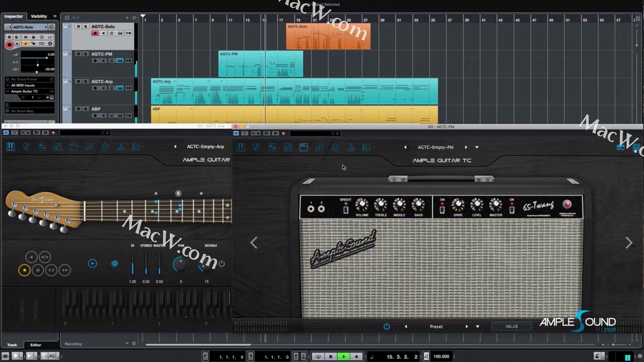644x362 pixels.
Task: Mute the AGTC-PM track
Action: pos(78,54)
